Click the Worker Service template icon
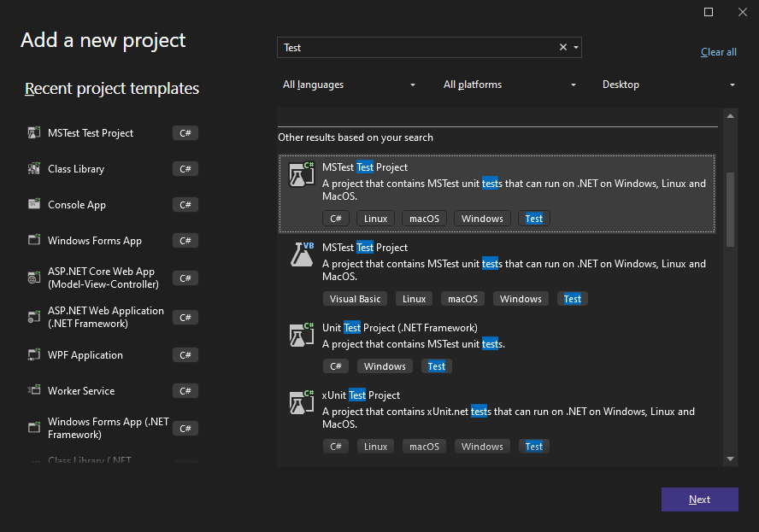Image resolution: width=759 pixels, height=532 pixels. (x=34, y=390)
